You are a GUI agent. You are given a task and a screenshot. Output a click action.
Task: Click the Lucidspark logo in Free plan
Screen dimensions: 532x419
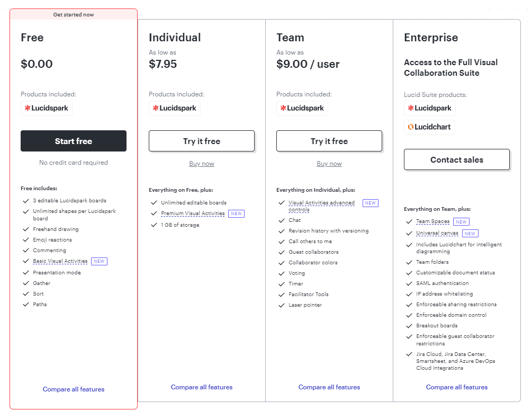[x=47, y=108]
